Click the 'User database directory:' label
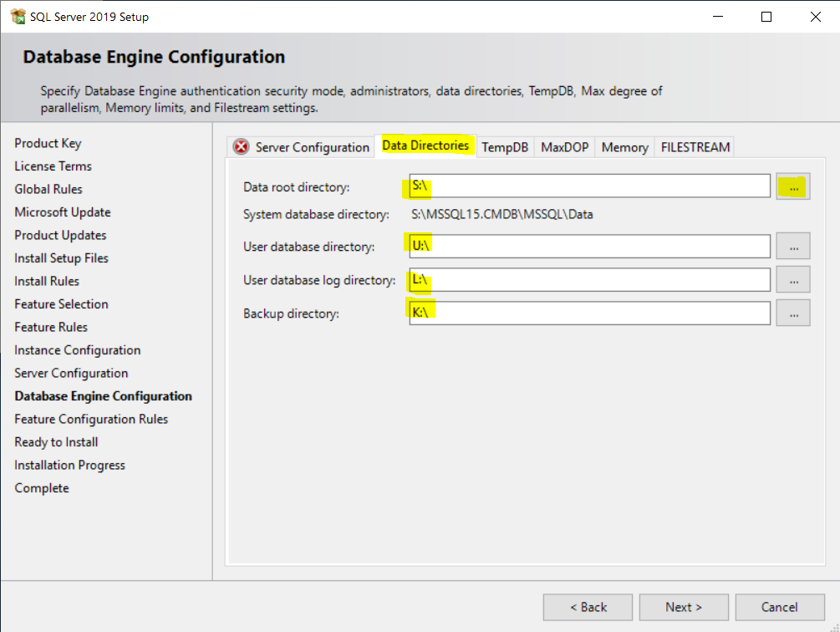The height and width of the screenshot is (632, 840). coord(309,247)
